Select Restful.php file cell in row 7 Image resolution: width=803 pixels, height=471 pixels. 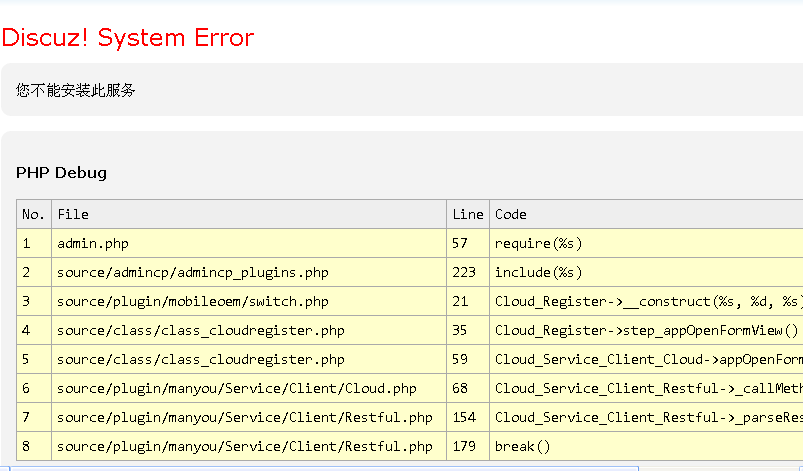[x=249, y=417]
